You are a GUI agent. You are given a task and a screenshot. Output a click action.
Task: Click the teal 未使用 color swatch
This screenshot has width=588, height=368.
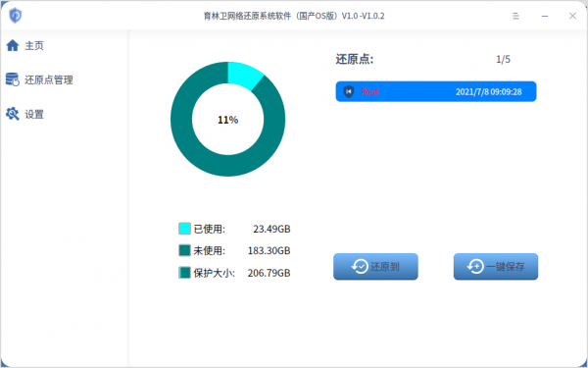(184, 250)
